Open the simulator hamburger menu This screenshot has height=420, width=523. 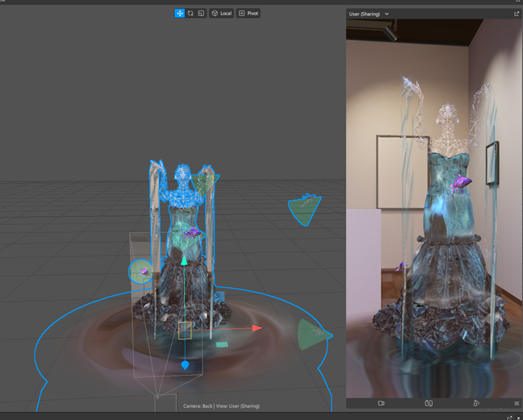[x=517, y=403]
